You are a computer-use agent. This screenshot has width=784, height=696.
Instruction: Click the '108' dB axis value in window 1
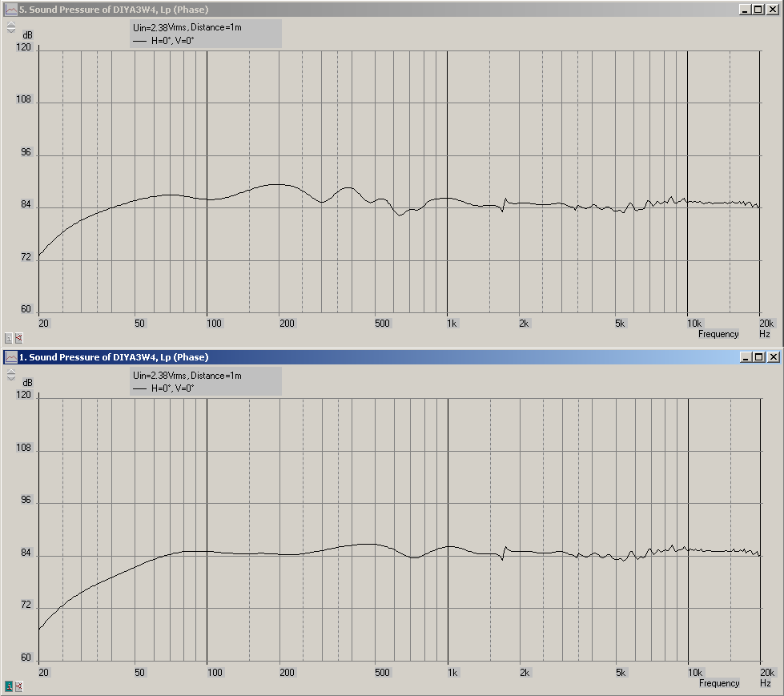[x=23, y=448]
